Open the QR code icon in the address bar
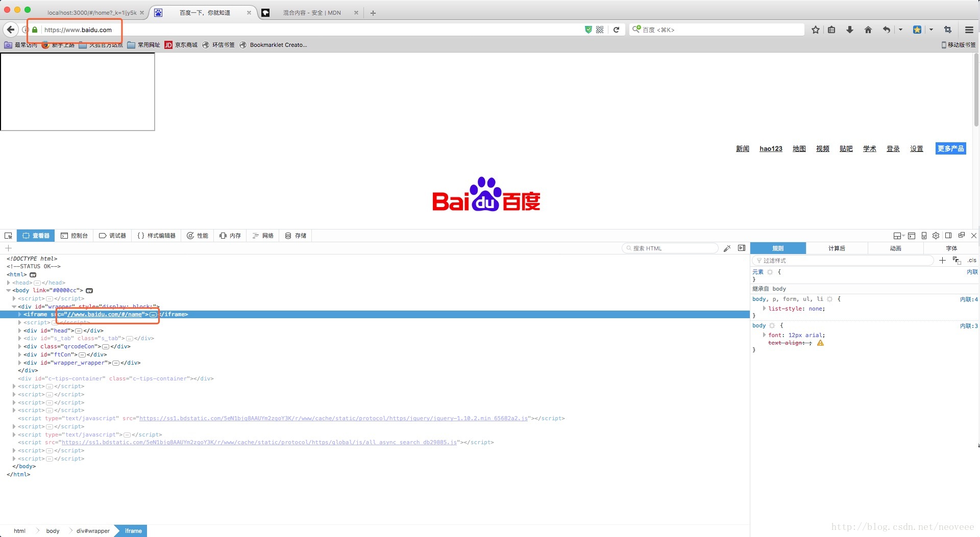 tap(600, 30)
